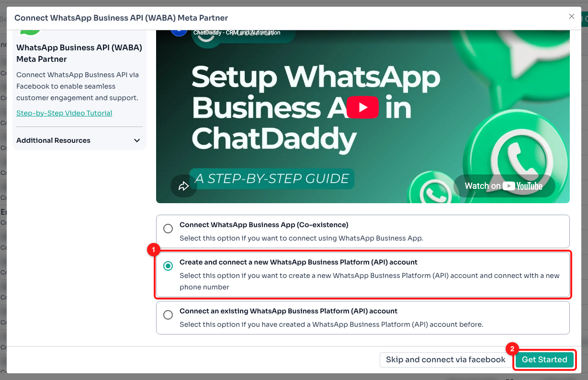Image resolution: width=588 pixels, height=380 pixels.
Task: Click 'connect with a new phone number' description
Action: point(370,281)
